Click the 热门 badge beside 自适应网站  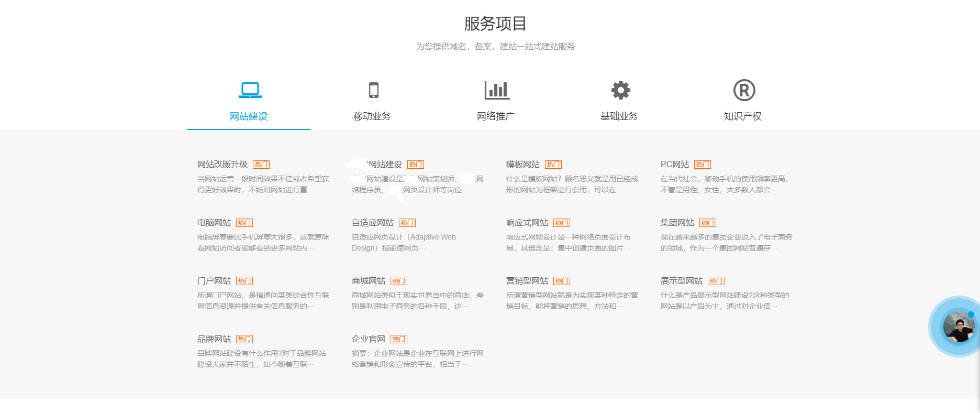tap(407, 223)
